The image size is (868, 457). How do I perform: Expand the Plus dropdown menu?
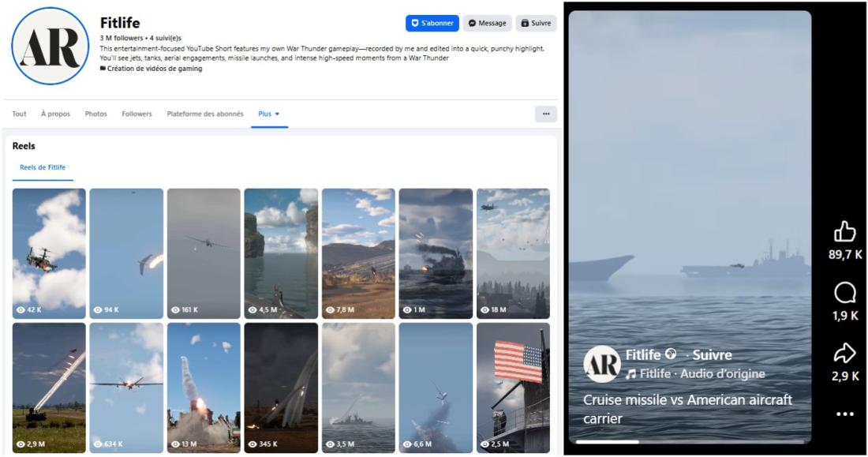[x=268, y=114]
